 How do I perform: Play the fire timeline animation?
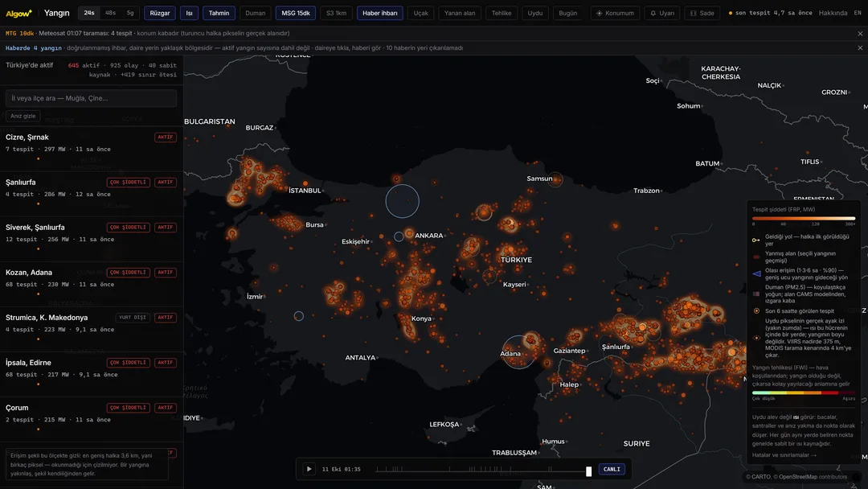pos(309,469)
